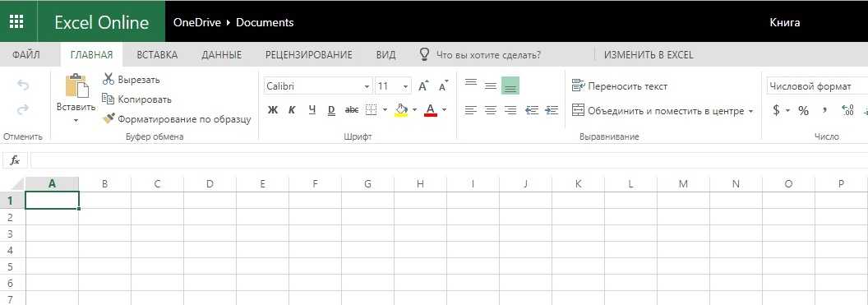868x305 pixels.
Task: Select column M header
Action: point(683,184)
